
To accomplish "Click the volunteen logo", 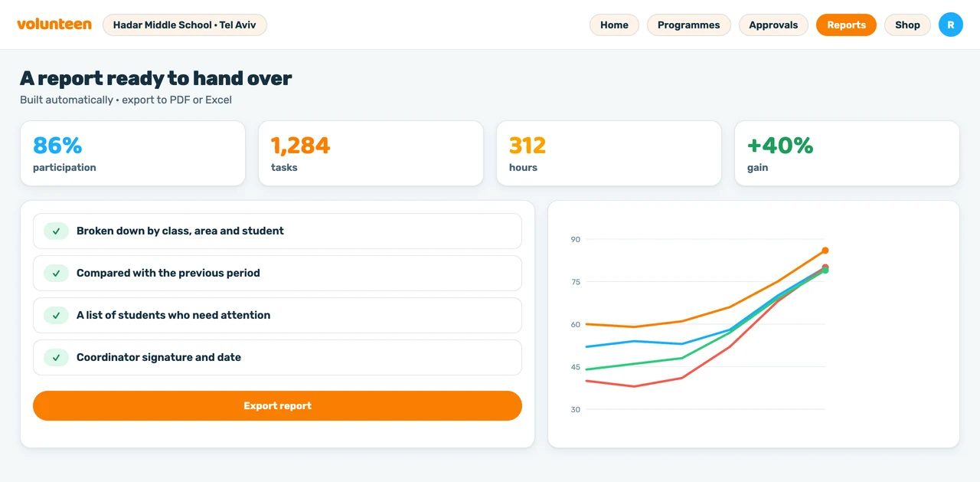I will (54, 25).
